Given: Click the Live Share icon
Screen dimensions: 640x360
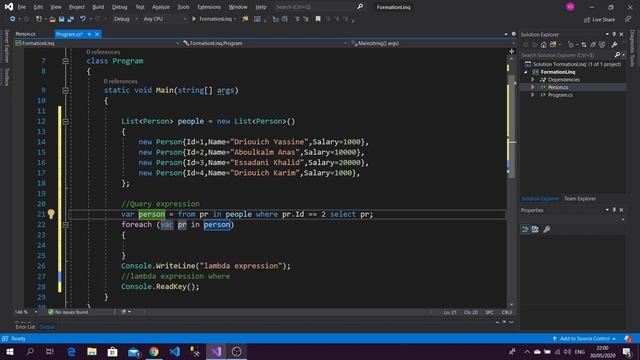Looking at the screenshot, I should 587,20.
